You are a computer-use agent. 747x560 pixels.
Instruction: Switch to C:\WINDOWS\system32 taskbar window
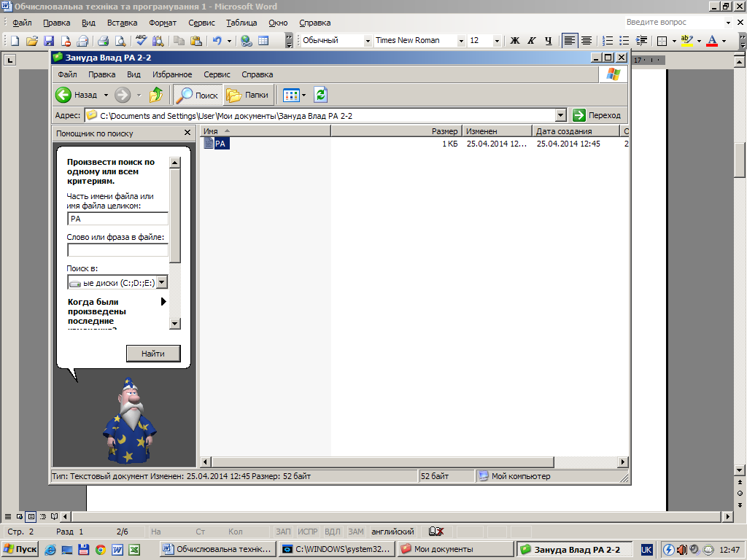(337, 549)
